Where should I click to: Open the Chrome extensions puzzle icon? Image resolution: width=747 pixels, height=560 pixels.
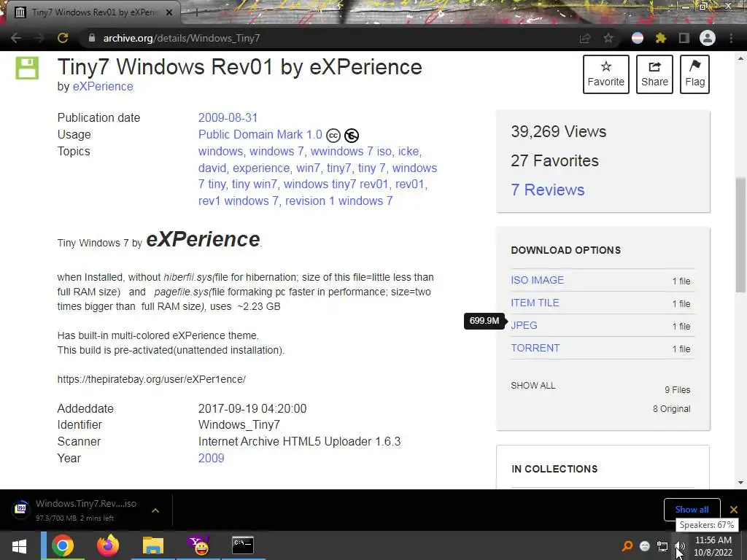pyautogui.click(x=661, y=38)
